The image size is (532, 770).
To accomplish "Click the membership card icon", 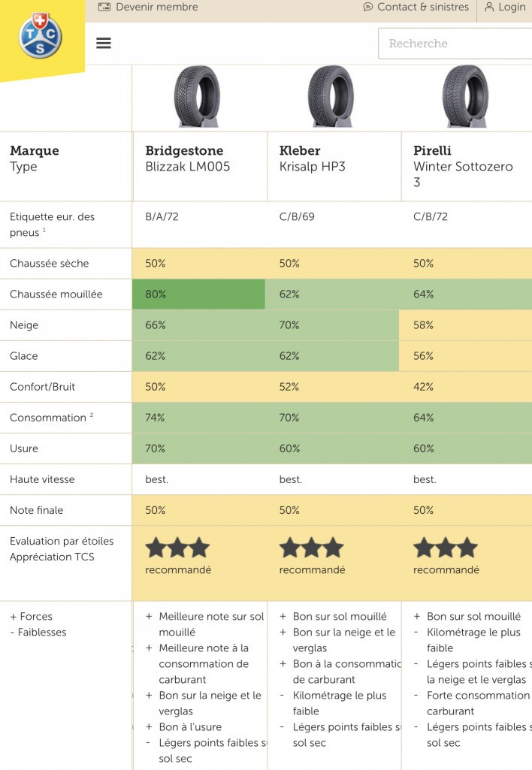I will click(x=104, y=7).
